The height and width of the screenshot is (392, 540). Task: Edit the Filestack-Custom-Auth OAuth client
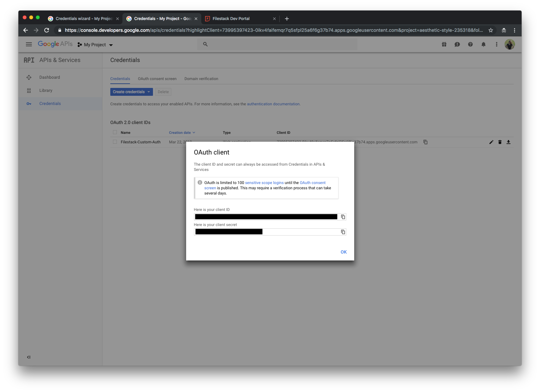click(x=491, y=142)
